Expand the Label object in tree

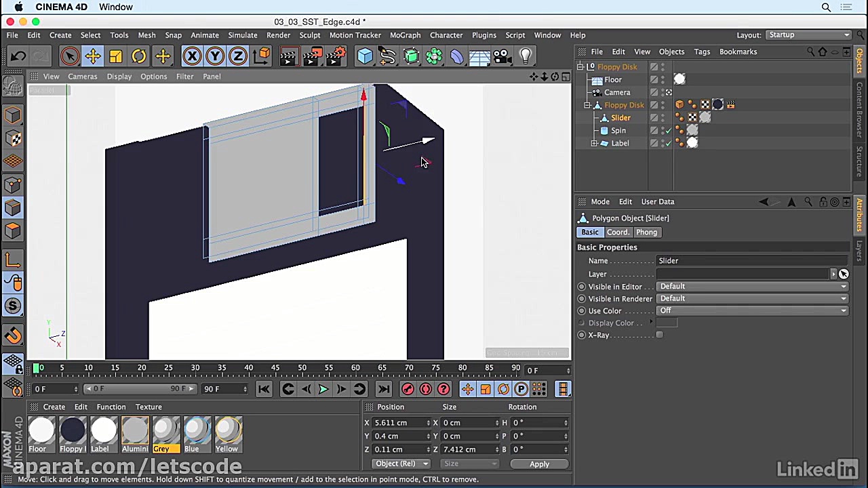[594, 143]
